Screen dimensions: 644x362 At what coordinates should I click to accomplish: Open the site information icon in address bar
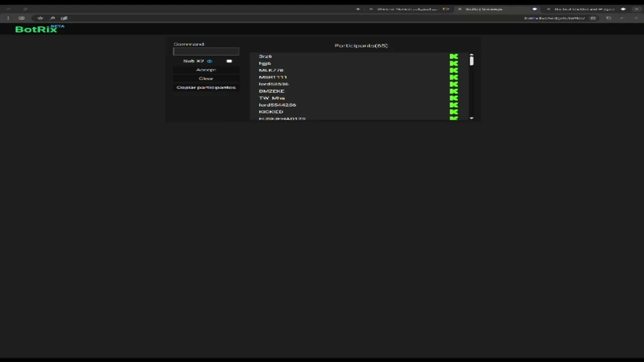593,18
